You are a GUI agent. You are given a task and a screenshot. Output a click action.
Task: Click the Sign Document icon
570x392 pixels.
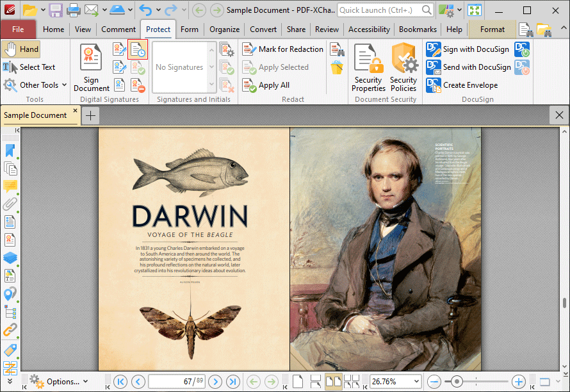point(91,57)
